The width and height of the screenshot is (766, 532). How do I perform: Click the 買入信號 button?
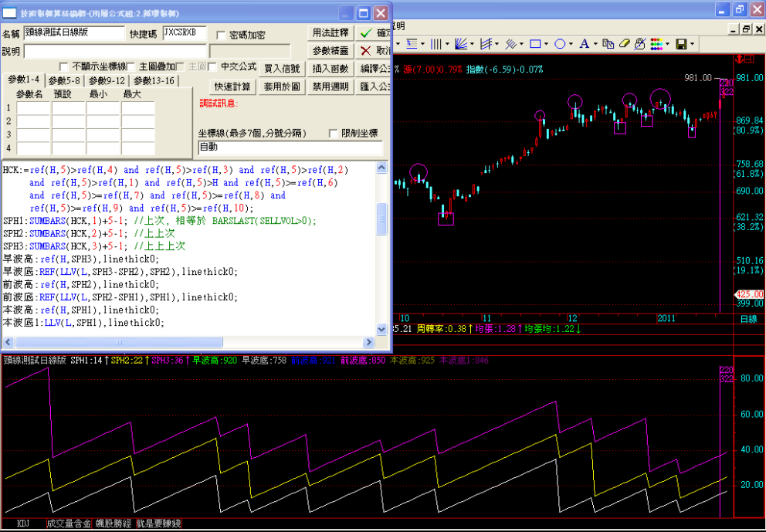point(282,69)
